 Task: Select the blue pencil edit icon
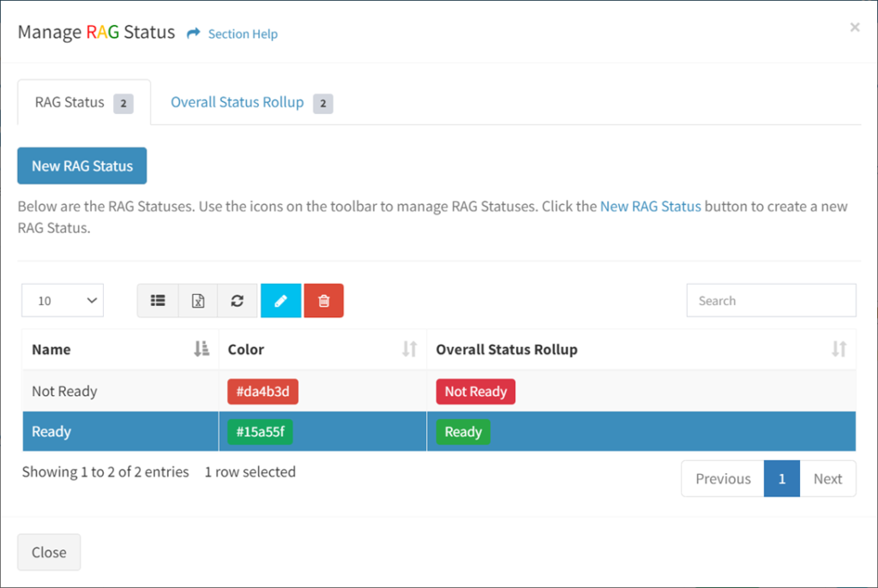(280, 300)
